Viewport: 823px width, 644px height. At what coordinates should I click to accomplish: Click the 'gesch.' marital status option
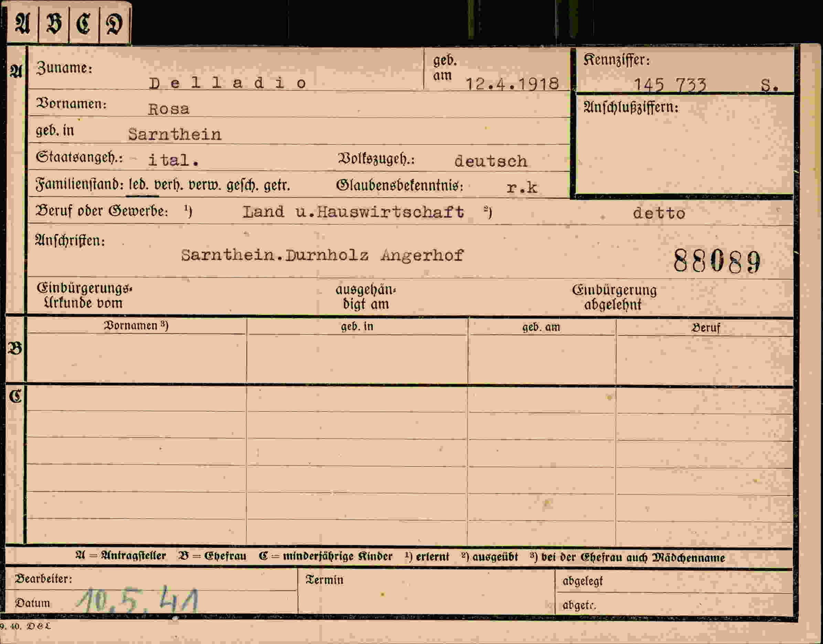point(243,185)
